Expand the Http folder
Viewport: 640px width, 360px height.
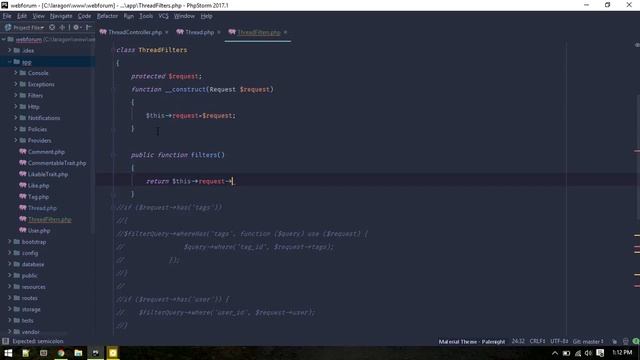16,107
